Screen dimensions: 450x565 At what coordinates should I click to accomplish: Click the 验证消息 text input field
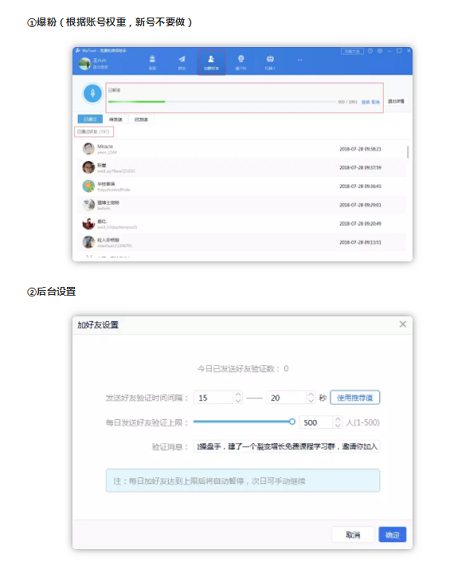click(x=287, y=447)
